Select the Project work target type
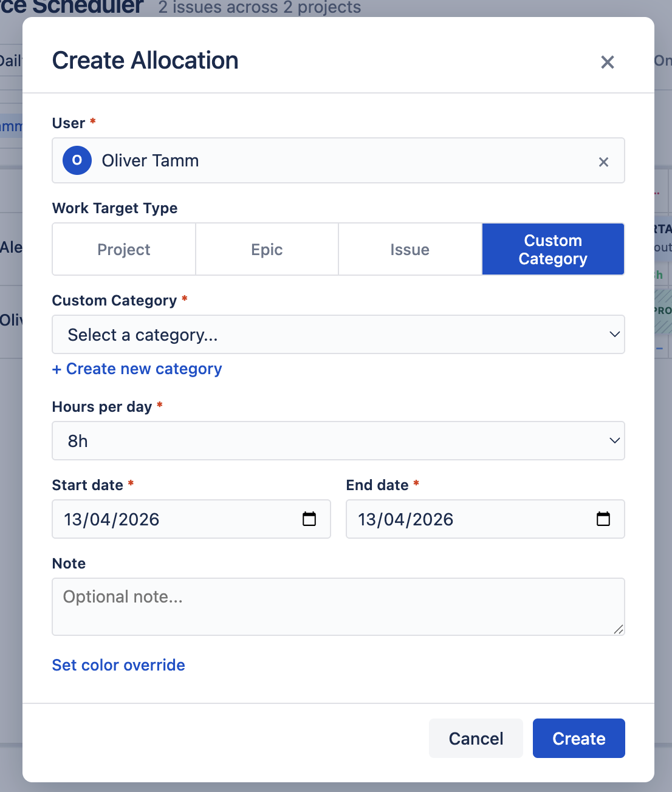Screen dimensions: 672x792 point(123,249)
